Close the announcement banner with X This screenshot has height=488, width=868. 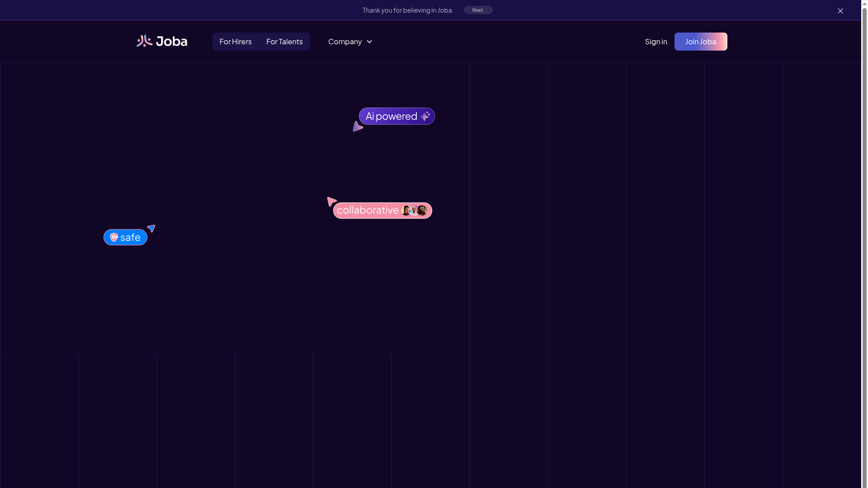pyautogui.click(x=840, y=11)
